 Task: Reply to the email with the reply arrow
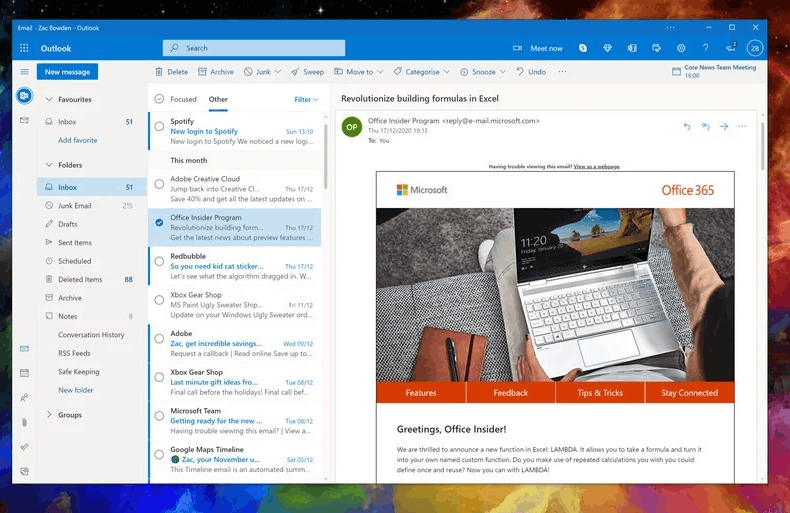(687, 126)
